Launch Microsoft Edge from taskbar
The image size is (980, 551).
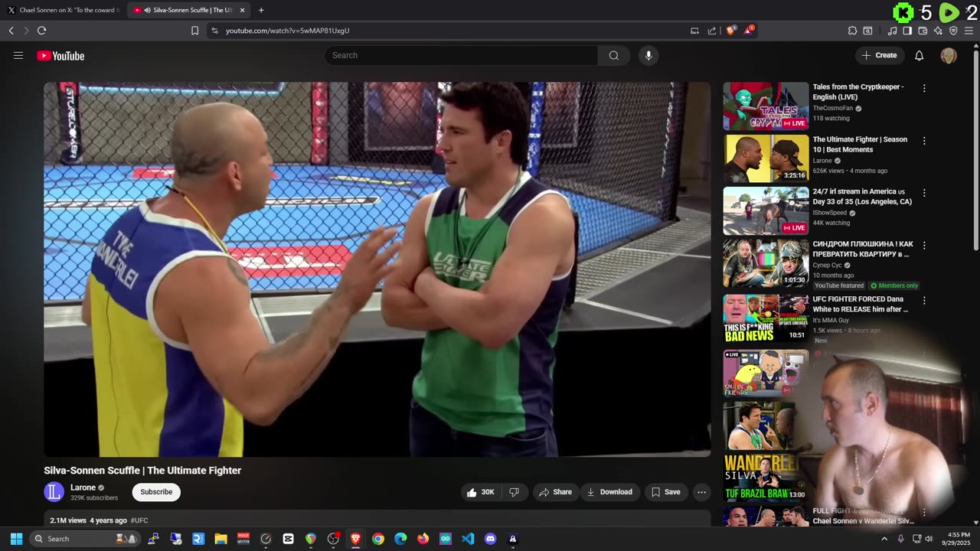tap(400, 539)
